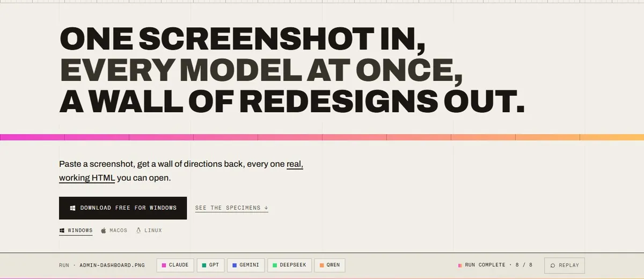Toggle the Qwen model chip
644x279 pixels.
pos(330,265)
